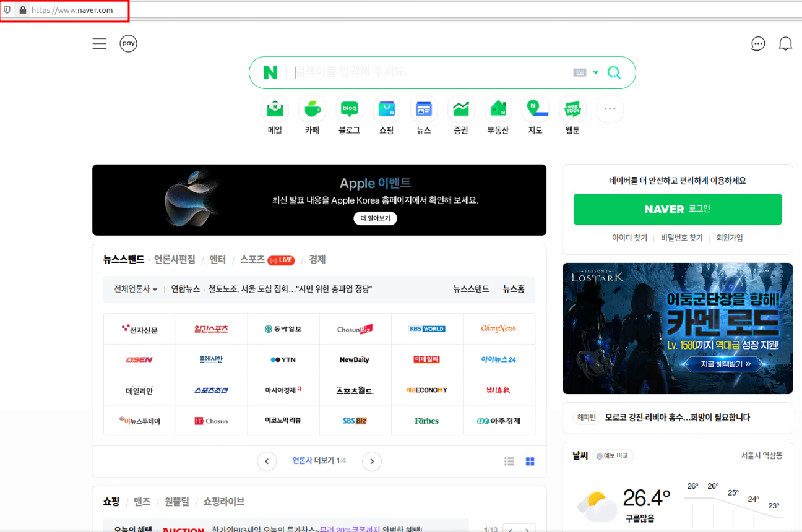Viewport: 802px width, 532px height.
Task: Open the 뉴스스탠드 link beside 뉴스홈
Action: [x=471, y=289]
